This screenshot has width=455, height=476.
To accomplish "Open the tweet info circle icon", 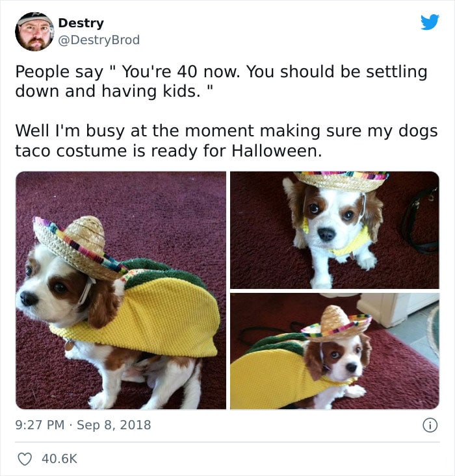I will 430,425.
